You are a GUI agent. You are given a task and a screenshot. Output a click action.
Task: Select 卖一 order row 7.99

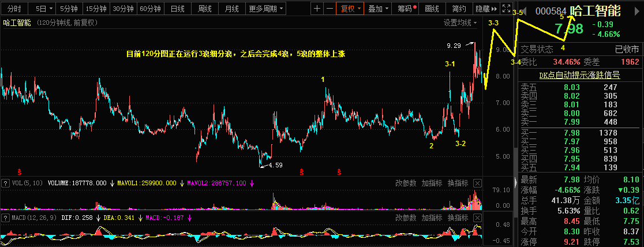[x=579, y=122]
